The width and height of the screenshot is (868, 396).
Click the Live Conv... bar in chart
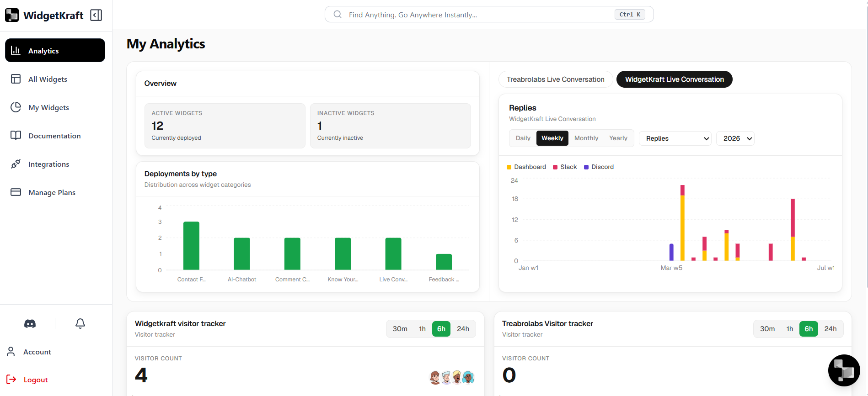click(x=393, y=254)
